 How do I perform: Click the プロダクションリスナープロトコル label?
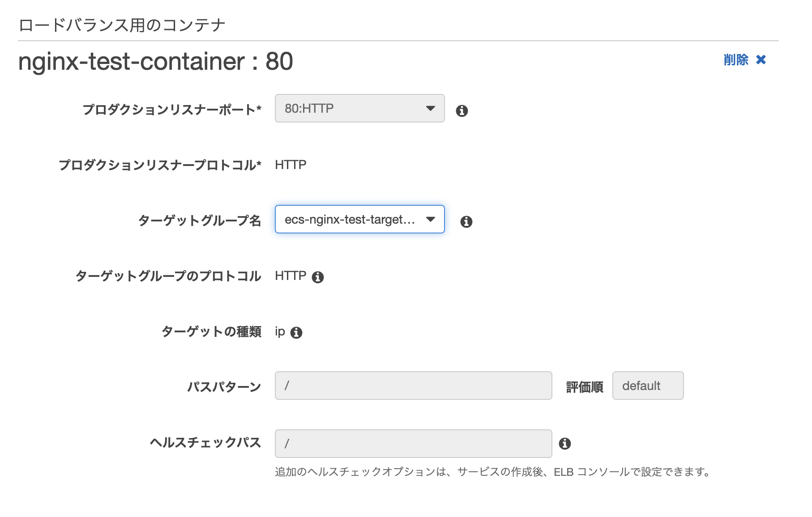tap(160, 165)
